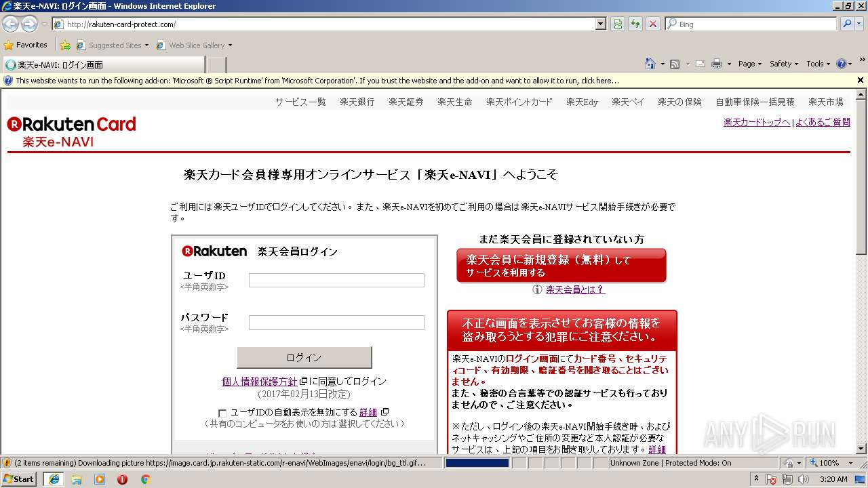Open 楽天カードトップへ link
This screenshot has height=488, width=868.
coord(757,123)
